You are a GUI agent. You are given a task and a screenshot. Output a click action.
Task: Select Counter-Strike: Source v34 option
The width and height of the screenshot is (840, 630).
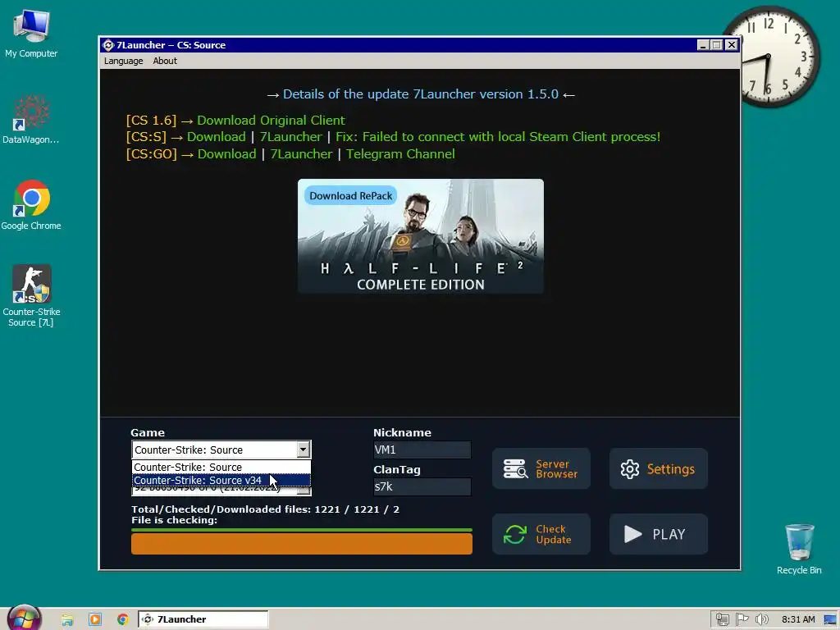point(221,481)
